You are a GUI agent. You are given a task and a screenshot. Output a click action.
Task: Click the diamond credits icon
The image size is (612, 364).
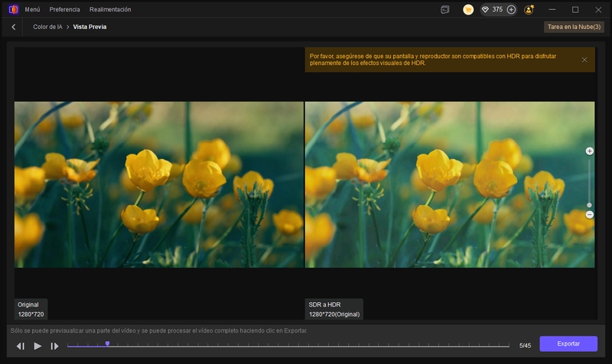point(485,10)
